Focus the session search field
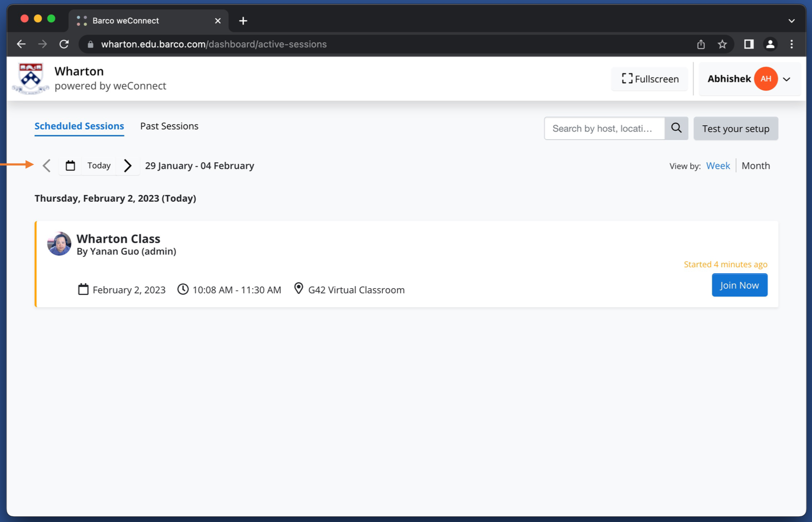812x522 pixels. (x=605, y=128)
